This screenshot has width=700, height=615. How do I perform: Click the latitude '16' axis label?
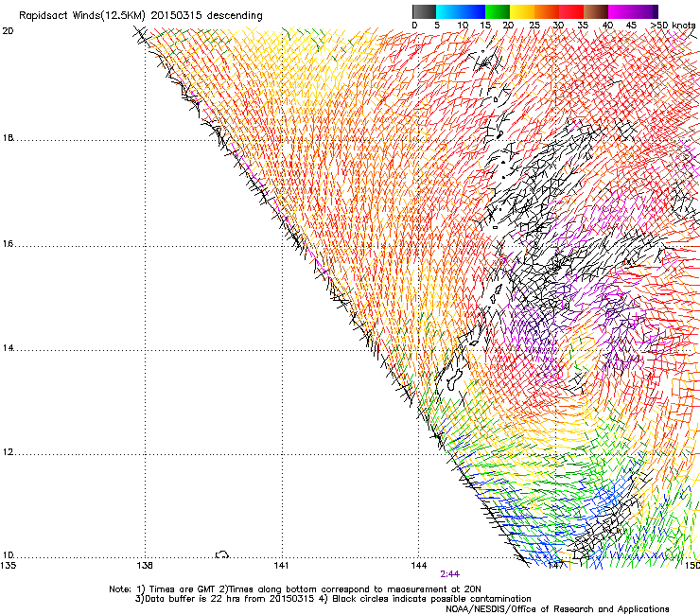click(x=8, y=244)
